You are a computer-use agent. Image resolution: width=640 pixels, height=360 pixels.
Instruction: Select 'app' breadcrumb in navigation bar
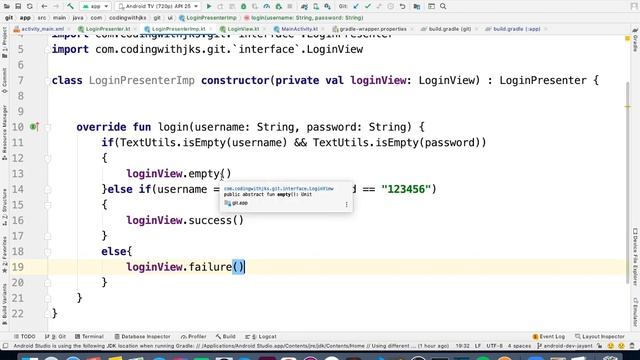[25, 18]
